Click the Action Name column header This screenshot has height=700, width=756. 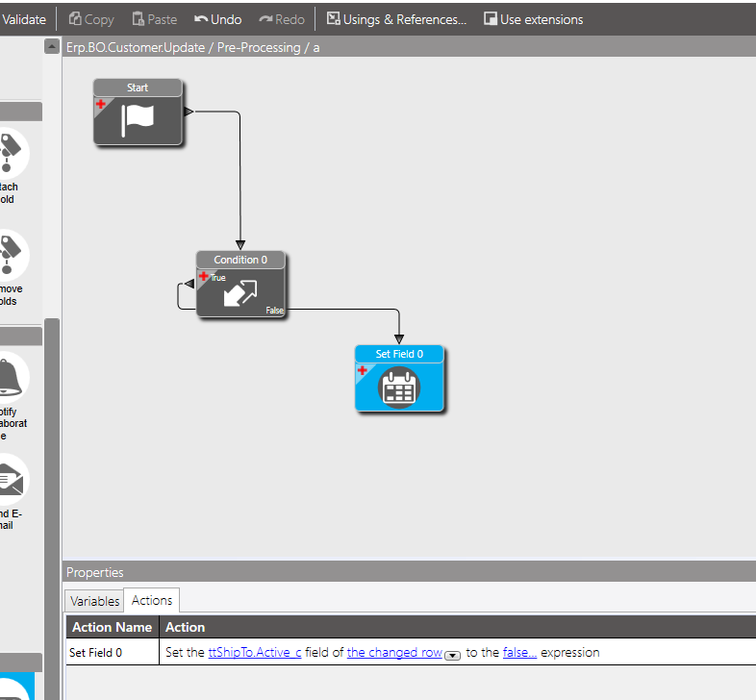click(x=113, y=627)
